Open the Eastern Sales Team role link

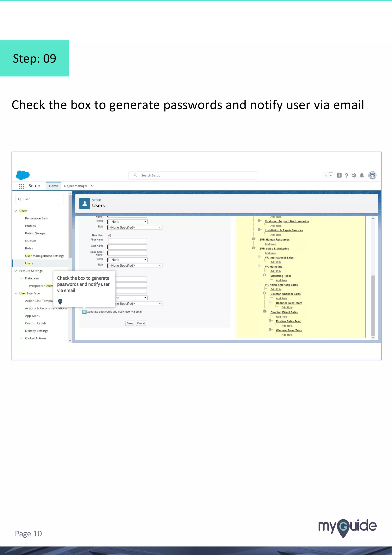point(289,321)
